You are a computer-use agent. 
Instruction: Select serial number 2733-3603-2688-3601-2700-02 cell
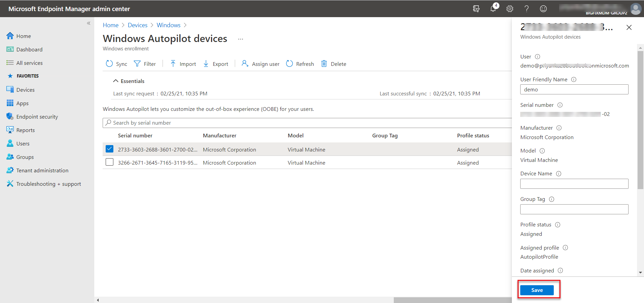click(x=158, y=149)
